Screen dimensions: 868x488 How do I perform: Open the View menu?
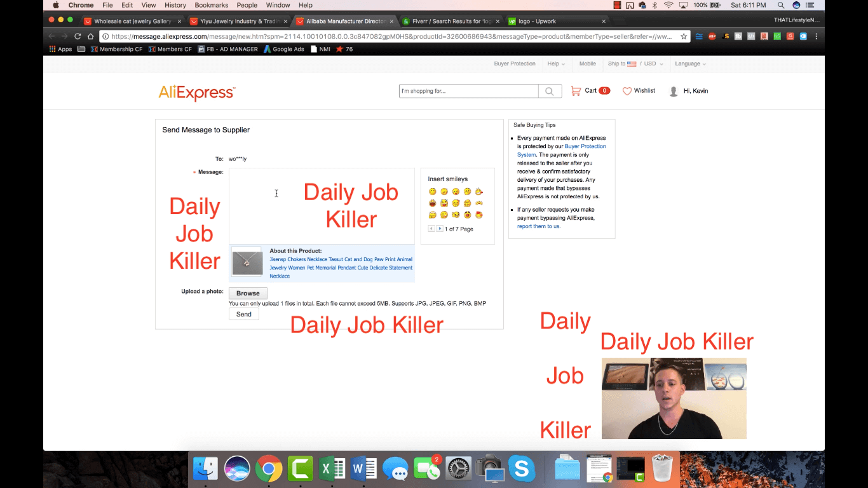(149, 5)
